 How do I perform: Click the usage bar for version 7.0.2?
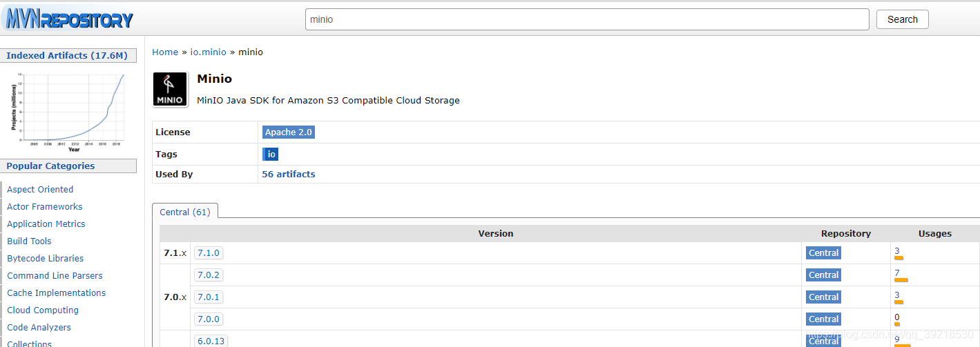point(901,280)
